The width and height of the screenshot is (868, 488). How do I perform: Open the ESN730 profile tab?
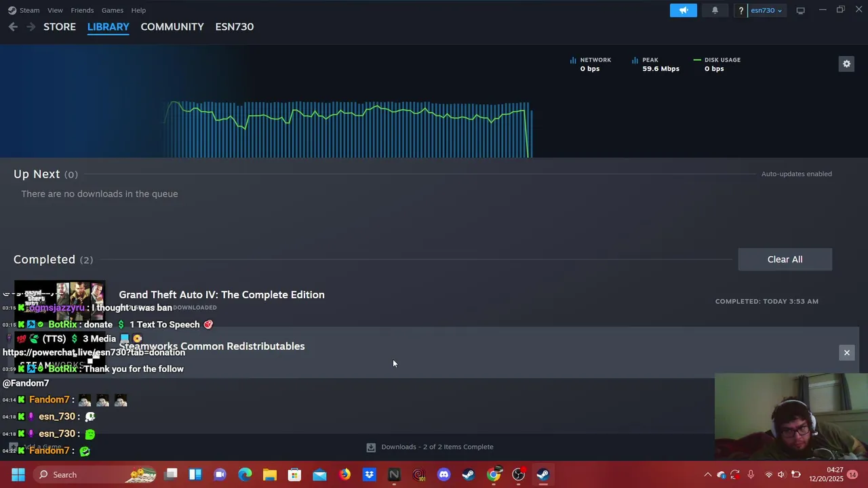pyautogui.click(x=235, y=26)
